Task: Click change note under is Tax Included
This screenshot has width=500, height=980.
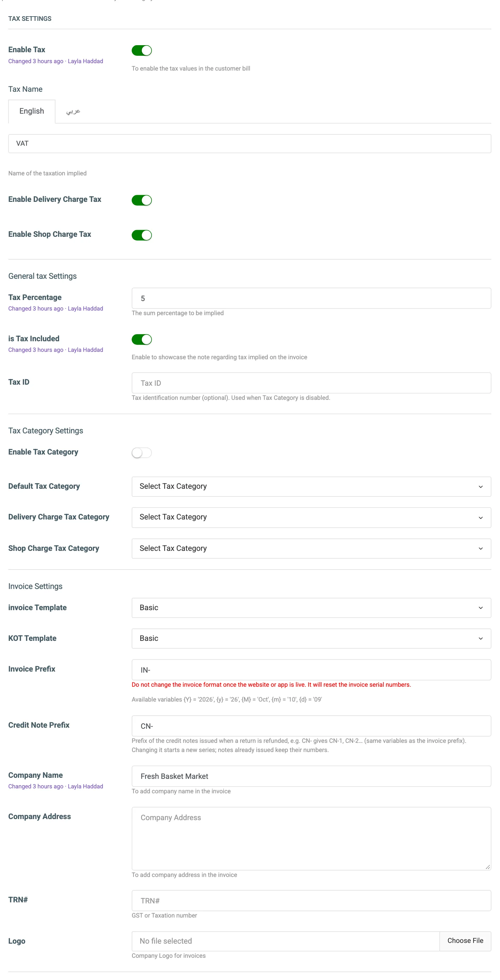Action: [x=55, y=350]
